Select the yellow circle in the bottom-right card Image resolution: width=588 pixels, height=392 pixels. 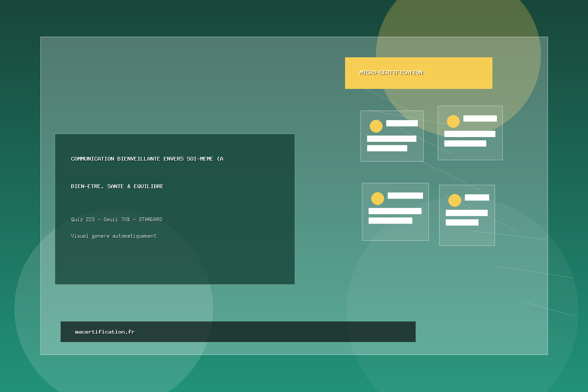tap(455, 200)
